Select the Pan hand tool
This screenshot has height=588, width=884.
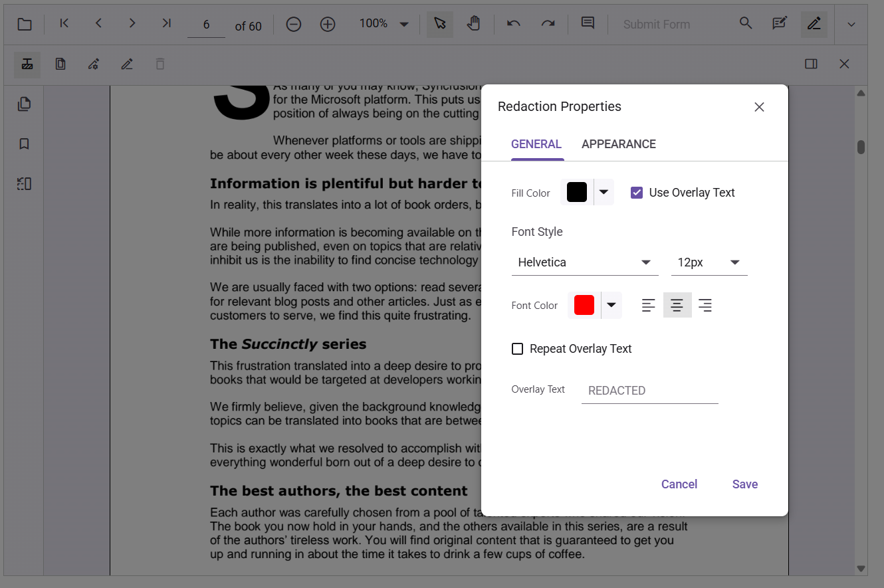pyautogui.click(x=473, y=24)
